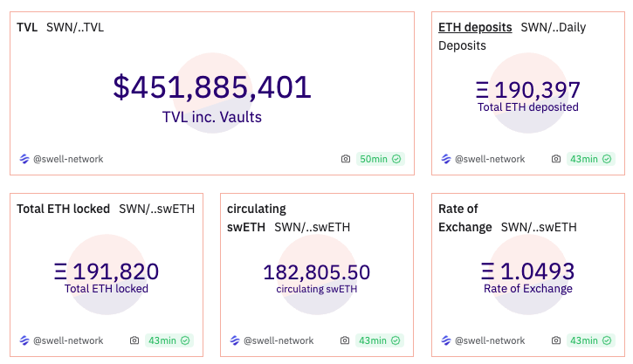The width and height of the screenshot is (633, 364).
Task: Click swell-network logo in circulating swETH card
Action: click(235, 340)
